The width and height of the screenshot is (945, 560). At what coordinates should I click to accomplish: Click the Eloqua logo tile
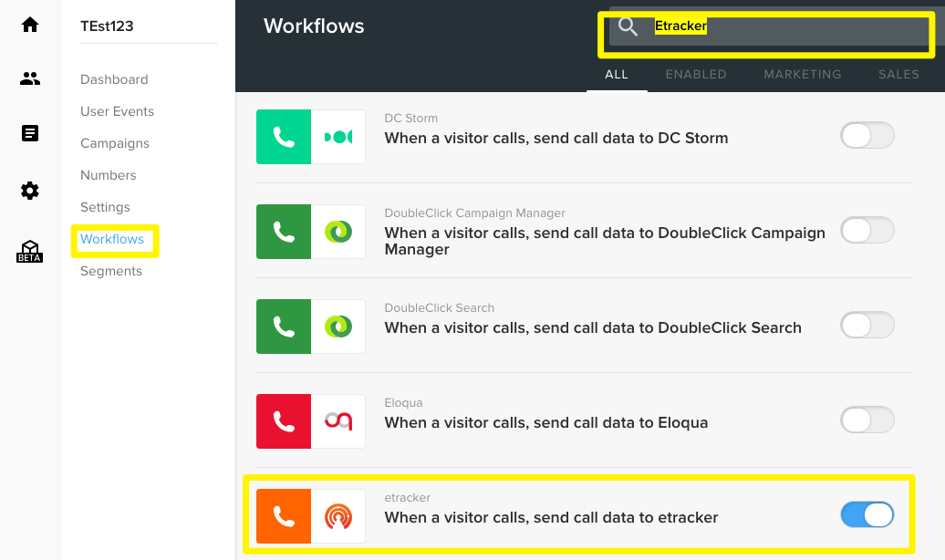tap(338, 421)
